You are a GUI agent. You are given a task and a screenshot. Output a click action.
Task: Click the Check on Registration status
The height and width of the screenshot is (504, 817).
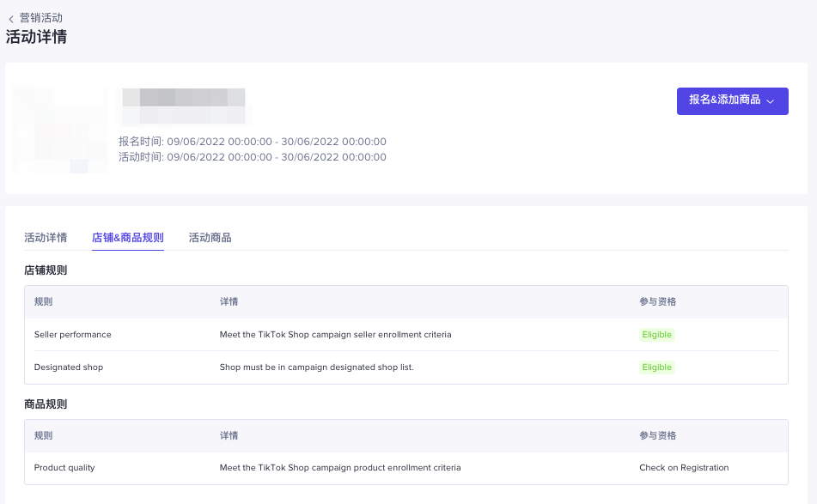(x=684, y=468)
